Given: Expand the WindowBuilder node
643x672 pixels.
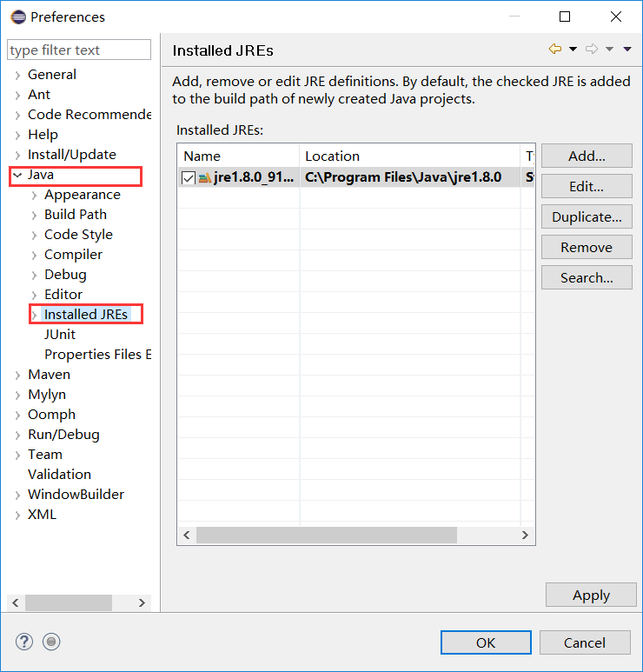Looking at the screenshot, I should pyautogui.click(x=17, y=496).
